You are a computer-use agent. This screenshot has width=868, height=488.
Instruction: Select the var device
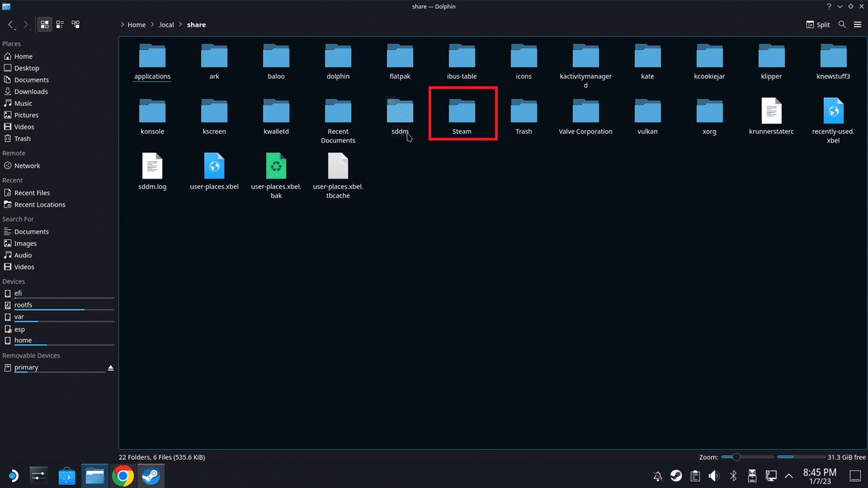click(x=58, y=317)
